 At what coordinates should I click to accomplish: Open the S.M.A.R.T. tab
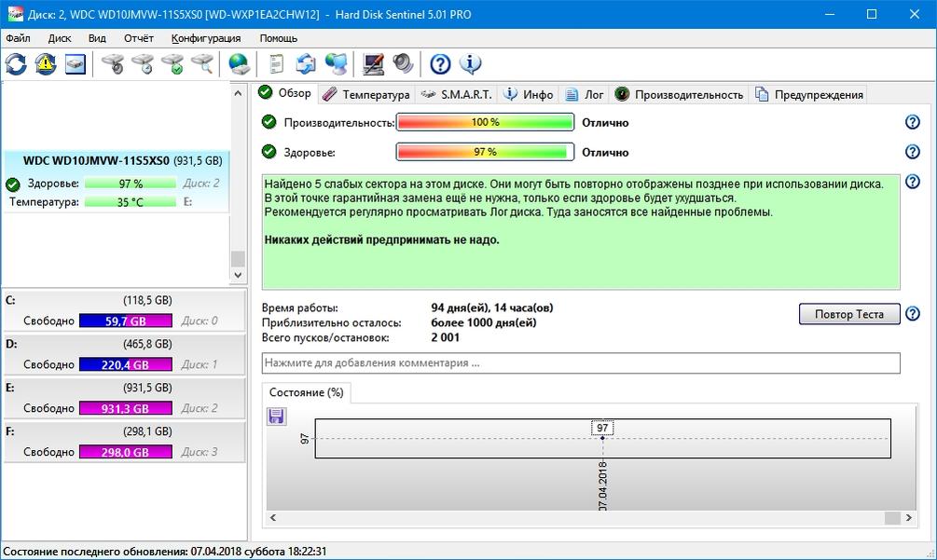point(456,94)
